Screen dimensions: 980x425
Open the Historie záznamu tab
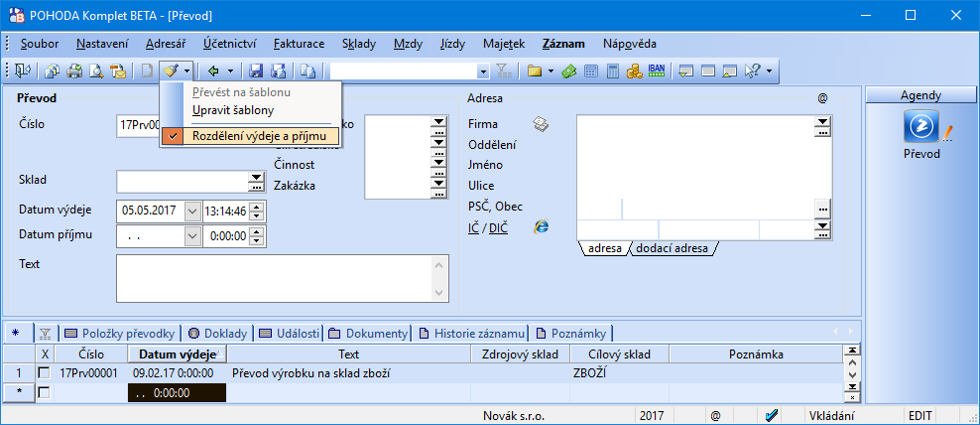pyautogui.click(x=472, y=333)
